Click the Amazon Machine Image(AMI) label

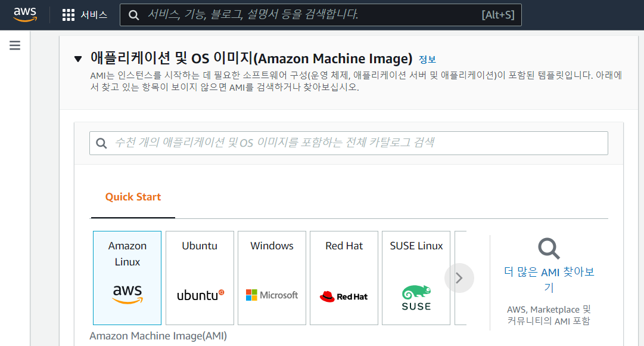pos(158,336)
